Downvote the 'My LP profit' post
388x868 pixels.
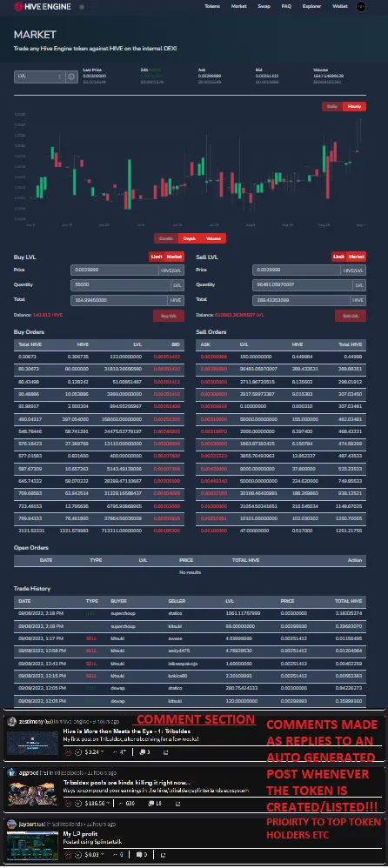[78, 855]
